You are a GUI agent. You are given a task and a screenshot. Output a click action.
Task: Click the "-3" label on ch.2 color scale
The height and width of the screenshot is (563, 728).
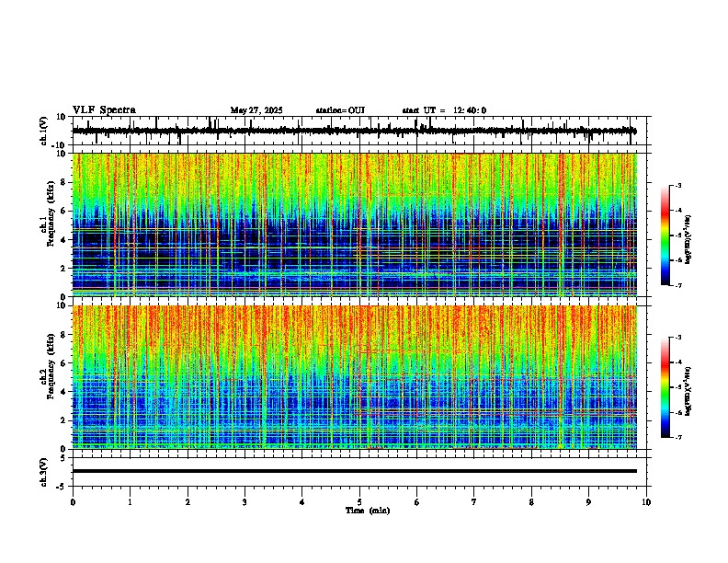[x=677, y=338]
